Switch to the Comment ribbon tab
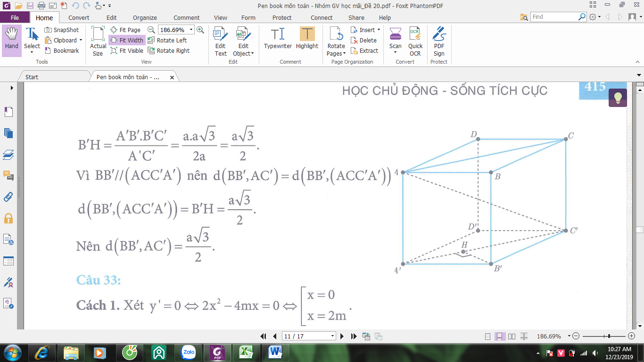The height and width of the screenshot is (362, 644). coord(187,17)
